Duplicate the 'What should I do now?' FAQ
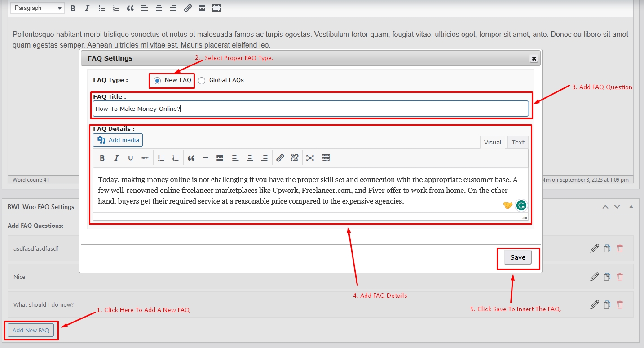The width and height of the screenshot is (644, 348). (607, 305)
